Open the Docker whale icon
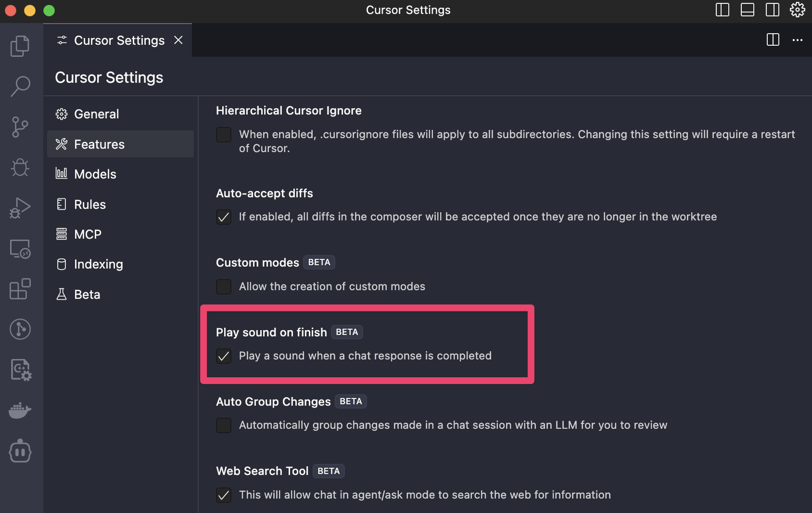Screen dimensions: 812x513 [20, 410]
